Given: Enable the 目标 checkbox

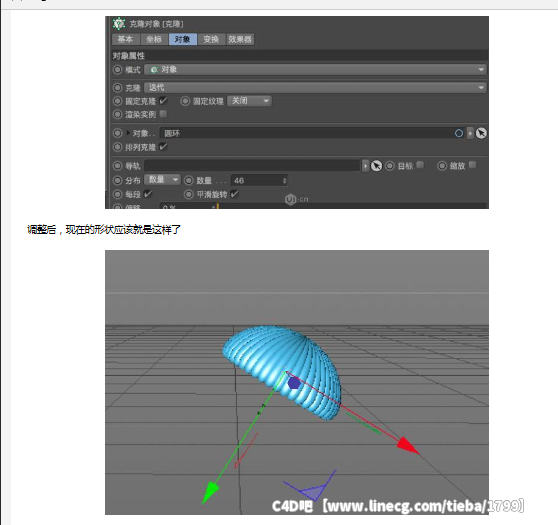Looking at the screenshot, I should (x=420, y=165).
